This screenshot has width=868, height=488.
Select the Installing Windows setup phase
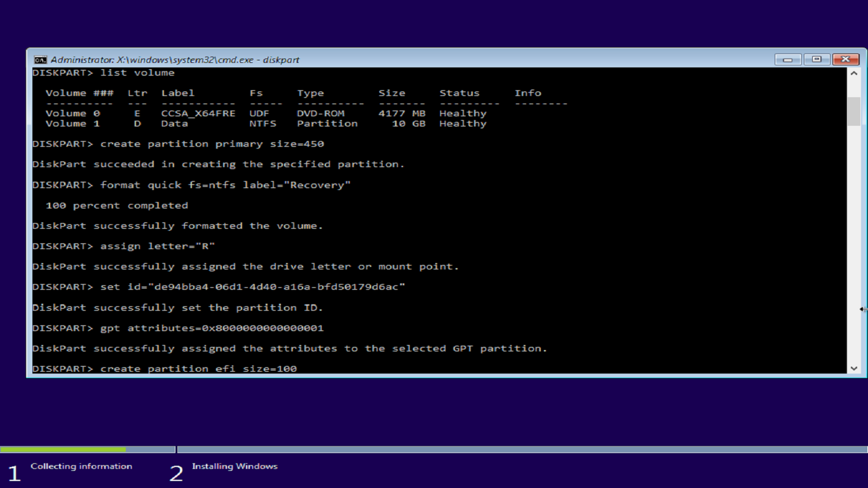pyautogui.click(x=236, y=466)
